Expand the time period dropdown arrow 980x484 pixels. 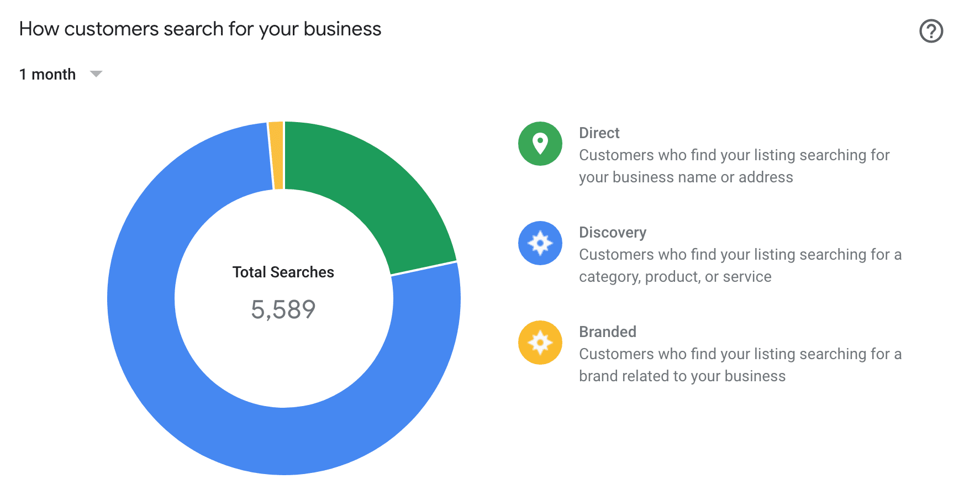coord(96,74)
